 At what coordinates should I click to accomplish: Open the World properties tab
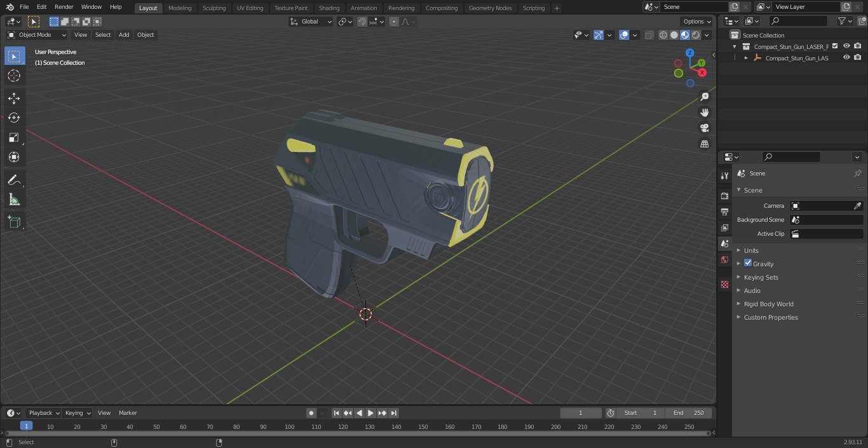click(724, 259)
